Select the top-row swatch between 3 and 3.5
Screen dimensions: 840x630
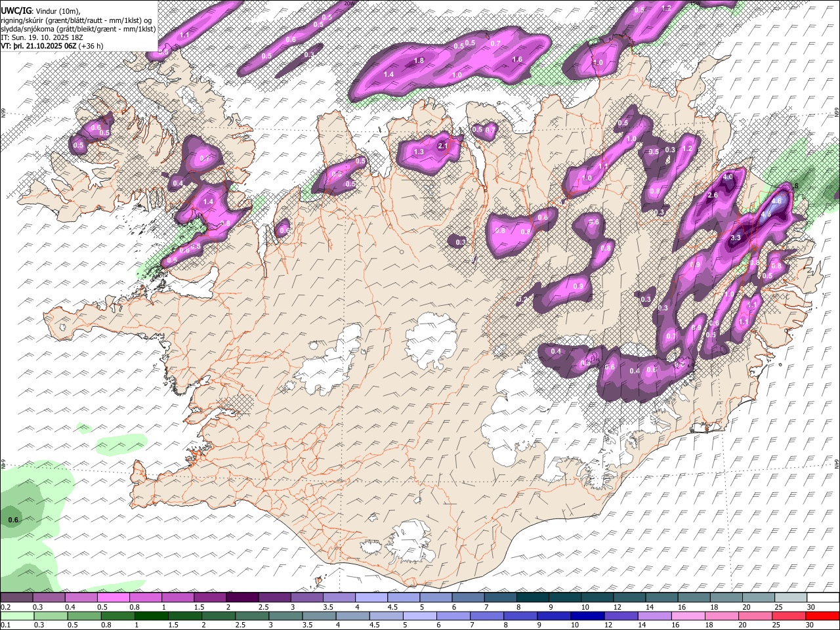tap(306, 597)
